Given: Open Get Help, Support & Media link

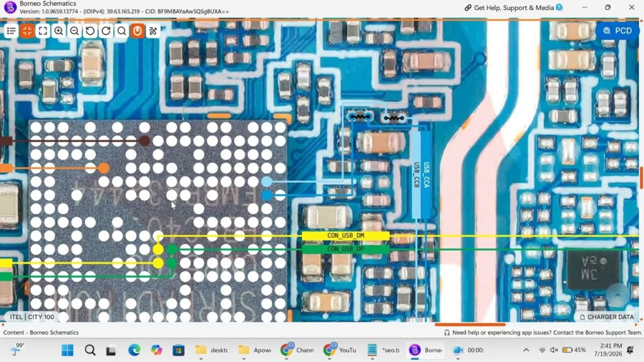Looking at the screenshot, I should pyautogui.click(x=509, y=8).
